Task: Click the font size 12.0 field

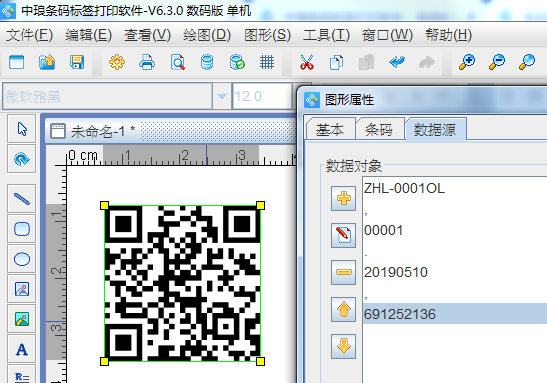Action: click(262, 96)
